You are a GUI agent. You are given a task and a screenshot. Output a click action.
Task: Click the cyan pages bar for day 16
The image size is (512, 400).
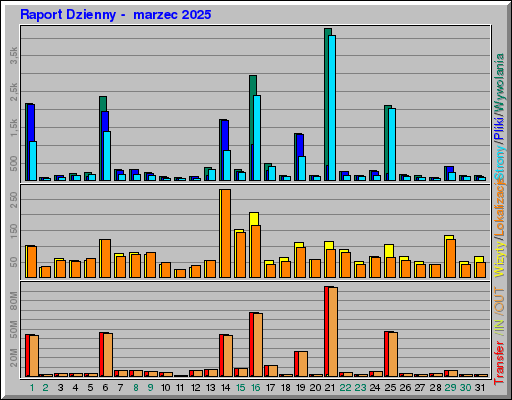click(x=257, y=138)
